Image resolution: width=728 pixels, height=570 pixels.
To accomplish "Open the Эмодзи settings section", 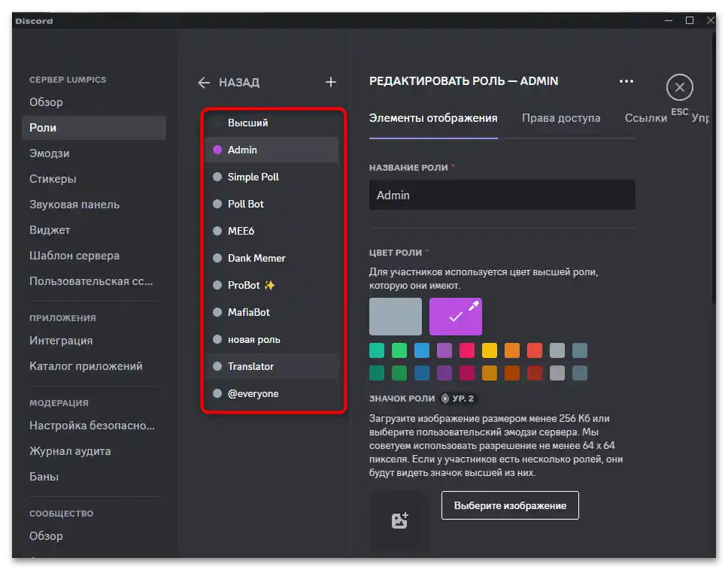I will [50, 153].
